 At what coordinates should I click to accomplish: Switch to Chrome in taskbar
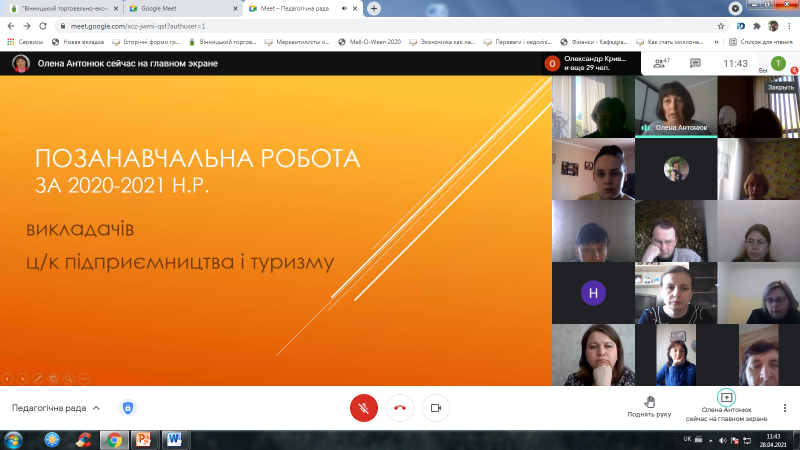click(114, 440)
